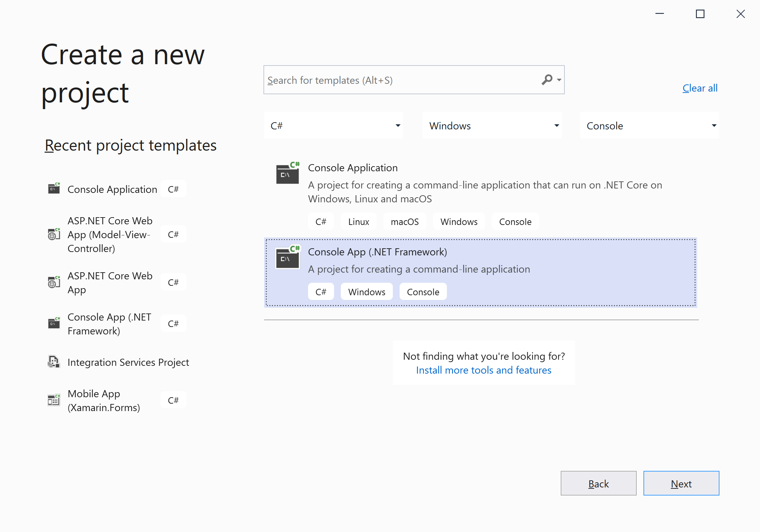Open the Console project type dropdown
Image resolution: width=760 pixels, height=532 pixels.
pos(649,126)
